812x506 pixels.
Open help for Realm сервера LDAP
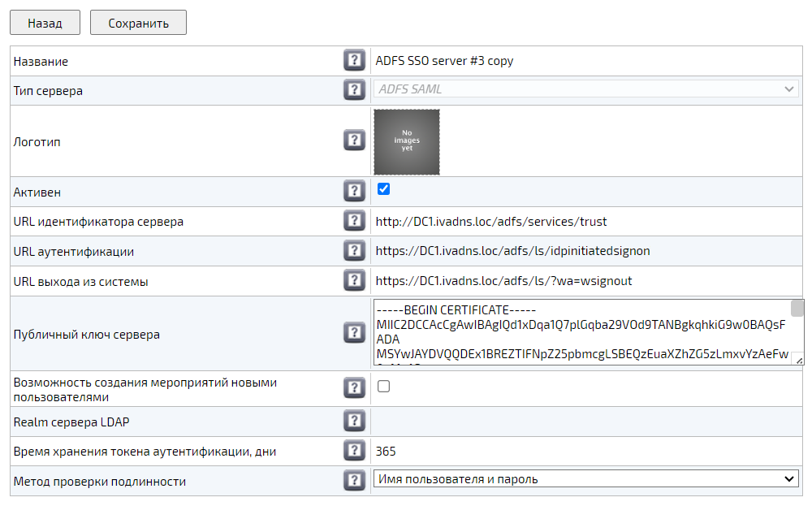click(x=353, y=421)
